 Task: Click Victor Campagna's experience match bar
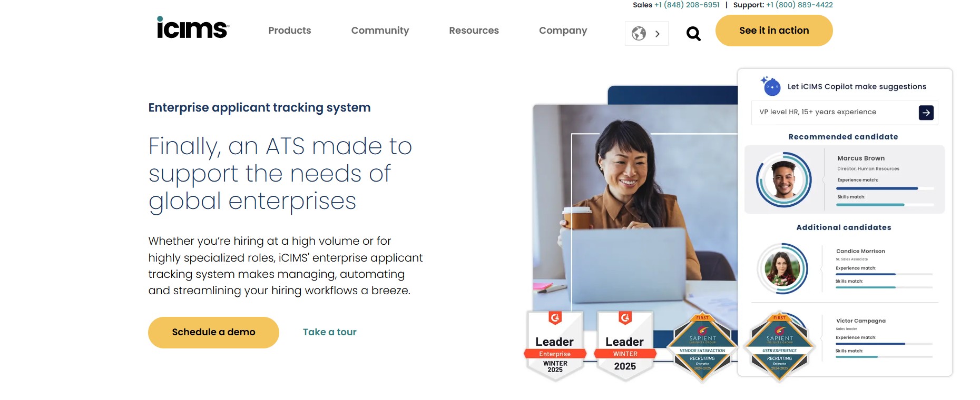click(884, 344)
